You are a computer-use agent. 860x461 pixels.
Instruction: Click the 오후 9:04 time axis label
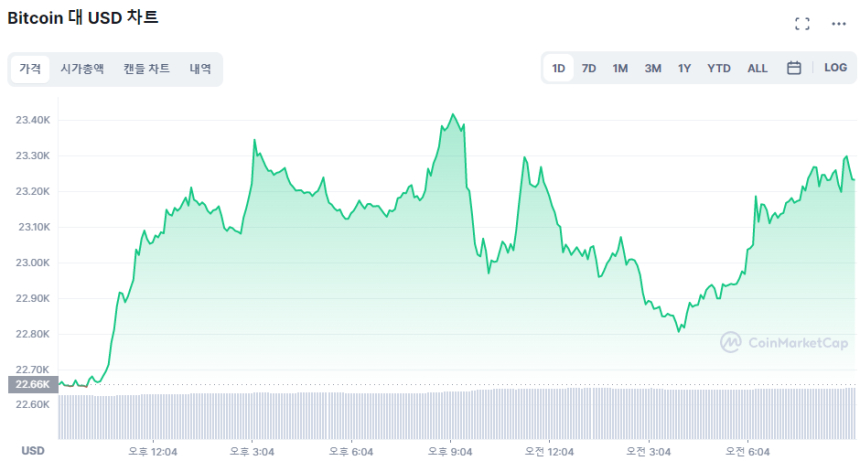450,452
